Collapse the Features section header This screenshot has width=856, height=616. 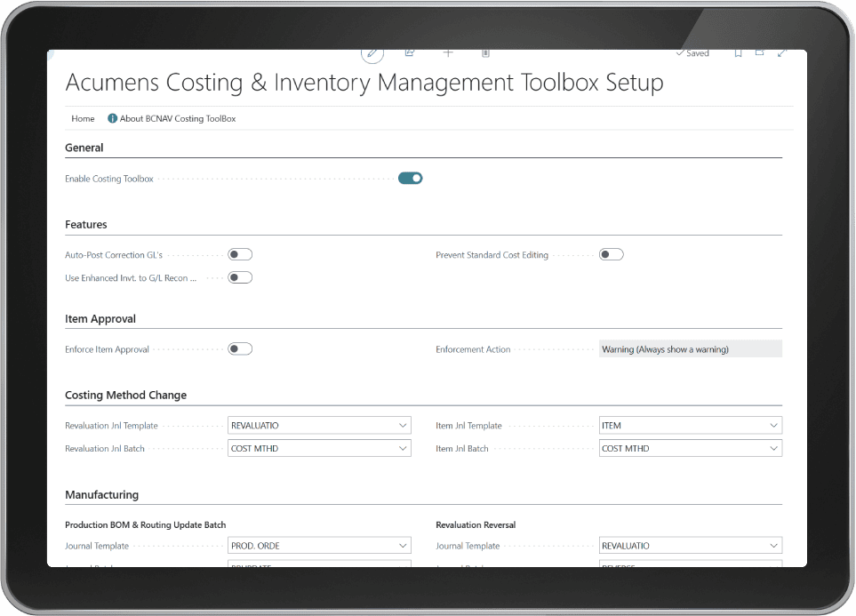[x=85, y=225]
